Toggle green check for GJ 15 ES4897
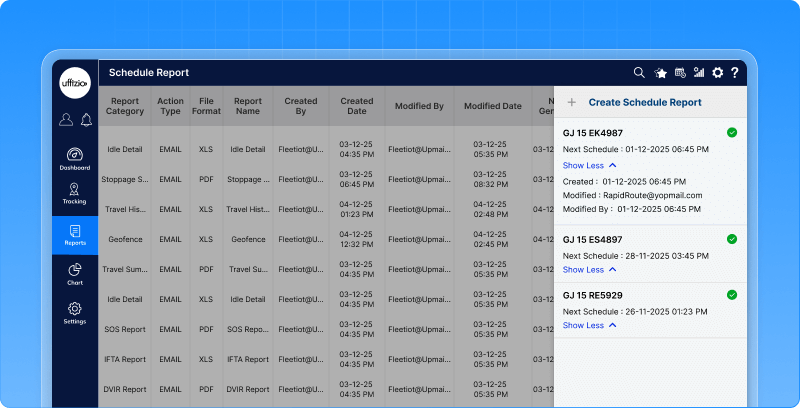The image size is (800, 408). [x=732, y=239]
